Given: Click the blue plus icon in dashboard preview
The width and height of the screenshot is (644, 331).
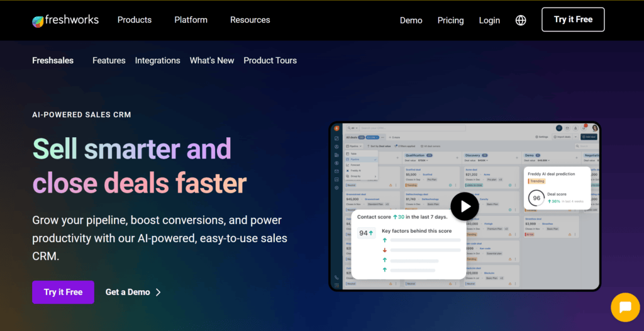Looking at the screenshot, I should (x=558, y=128).
